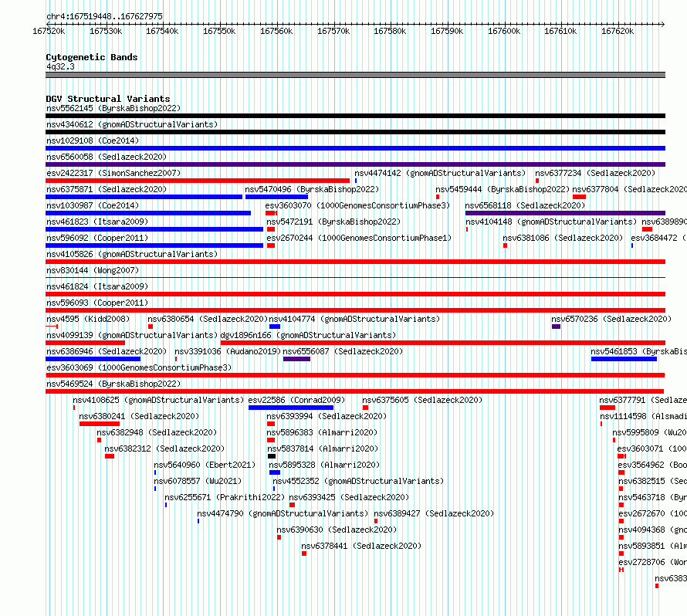This screenshot has height=616, width=687.
Task: Open nsv4099139 gnomADStructuralVariants label
Action: 132,335
